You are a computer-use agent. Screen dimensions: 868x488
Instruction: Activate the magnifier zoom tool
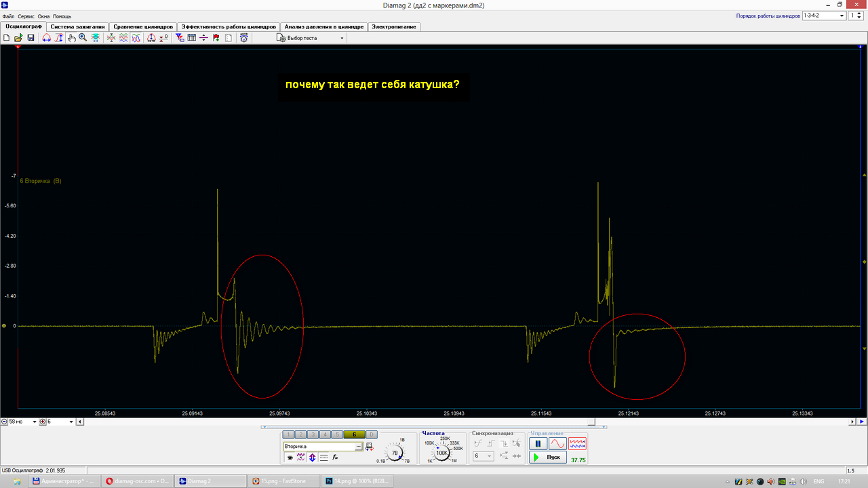pos(83,38)
